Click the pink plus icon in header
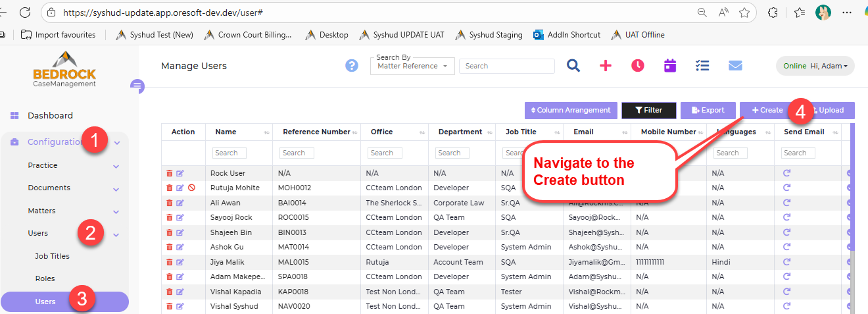868x314 pixels. click(x=606, y=65)
